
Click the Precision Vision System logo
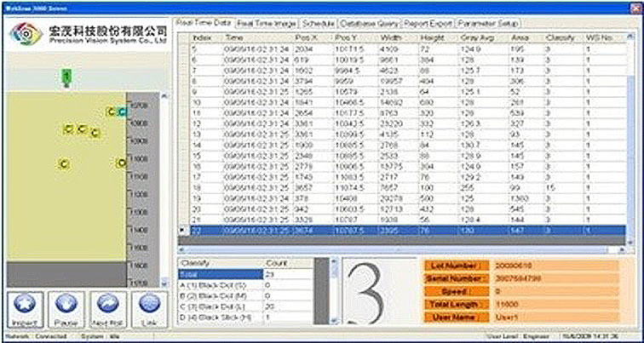(26, 36)
